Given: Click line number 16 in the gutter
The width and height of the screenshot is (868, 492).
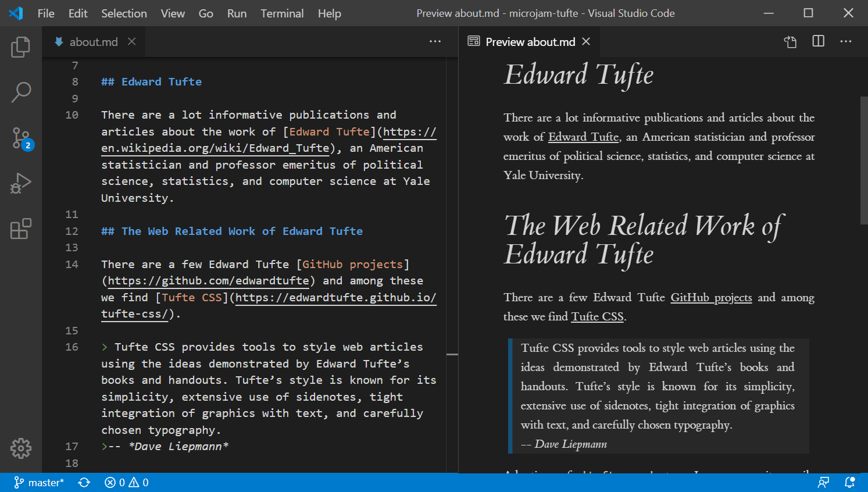Looking at the screenshot, I should 72,347.
